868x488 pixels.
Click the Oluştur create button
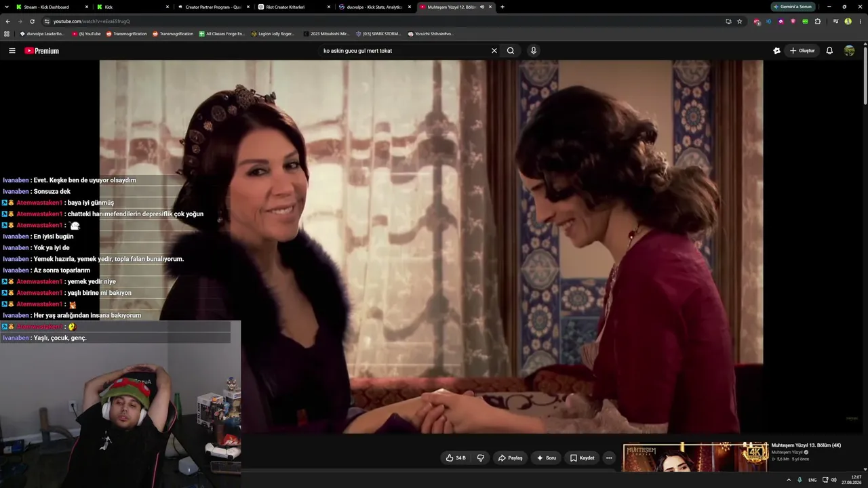(802, 51)
